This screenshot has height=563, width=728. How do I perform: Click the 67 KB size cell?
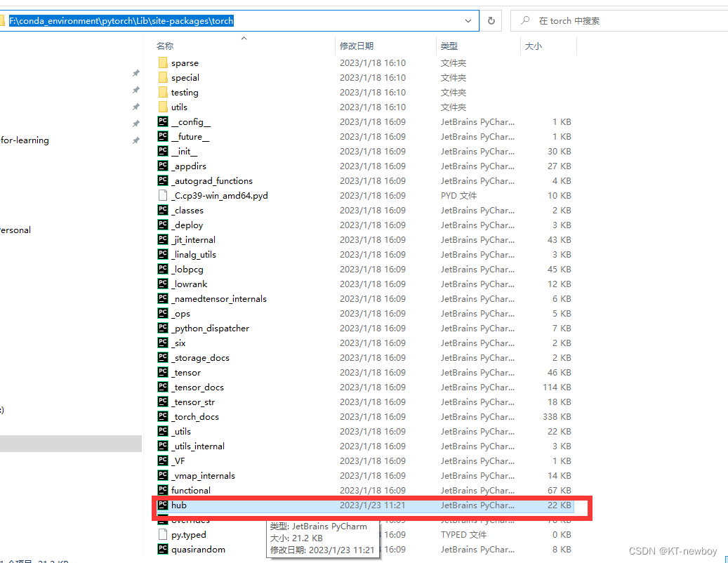click(x=559, y=491)
